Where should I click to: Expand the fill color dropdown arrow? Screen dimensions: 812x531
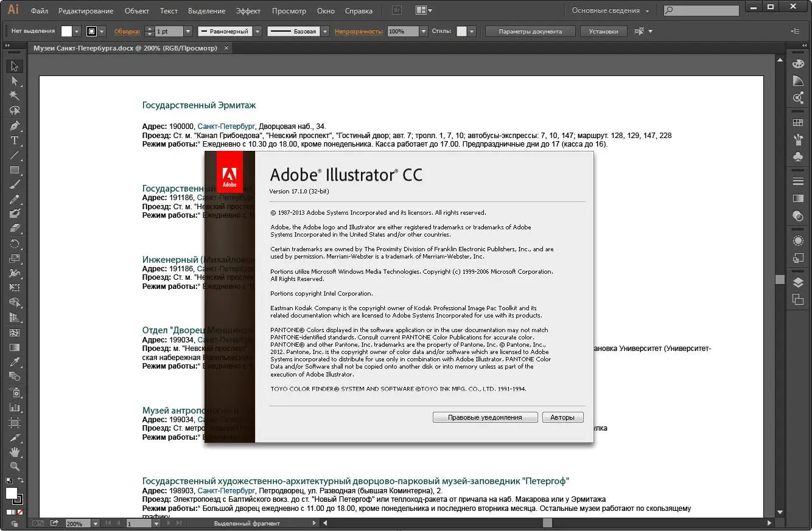pos(77,31)
